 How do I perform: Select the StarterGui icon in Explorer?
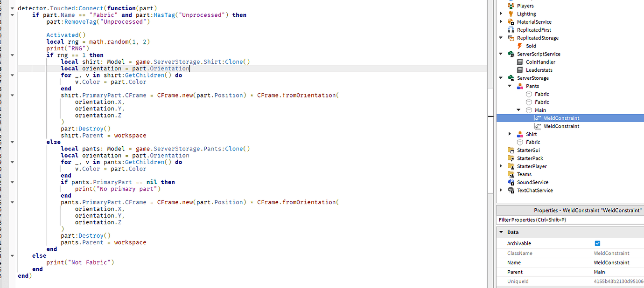point(512,150)
